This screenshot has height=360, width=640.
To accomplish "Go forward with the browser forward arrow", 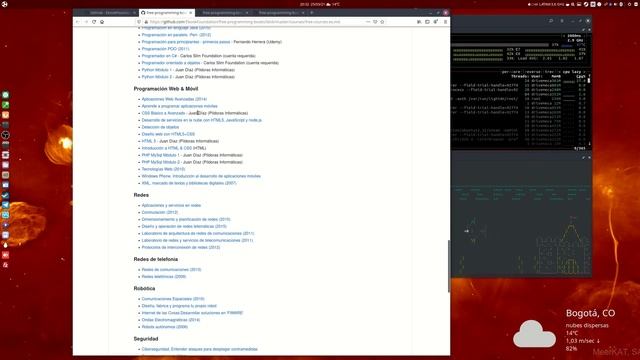I will 86,22.
